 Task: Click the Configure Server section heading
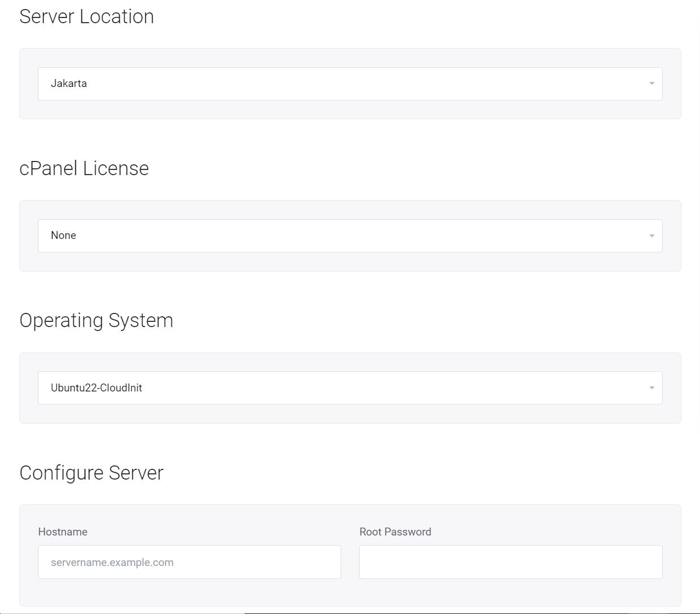pos(92,472)
